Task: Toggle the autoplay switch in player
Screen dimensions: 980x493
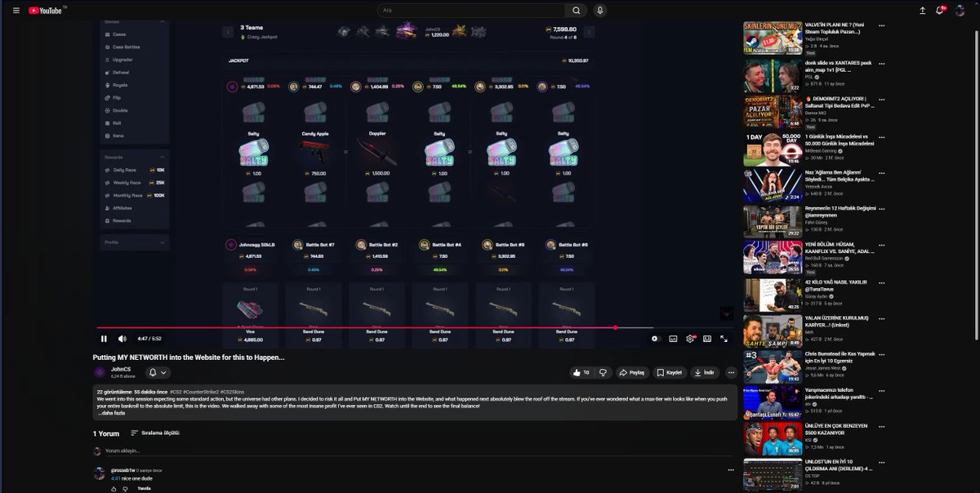Action: pyautogui.click(x=655, y=339)
